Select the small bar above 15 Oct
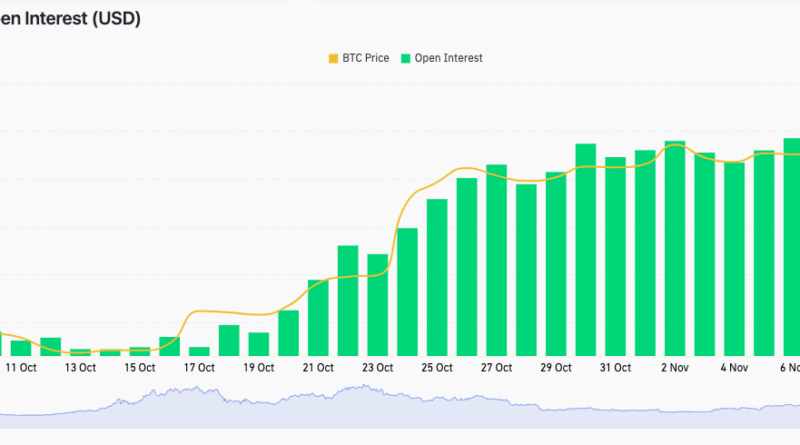The width and height of the screenshot is (800, 445). click(x=140, y=351)
